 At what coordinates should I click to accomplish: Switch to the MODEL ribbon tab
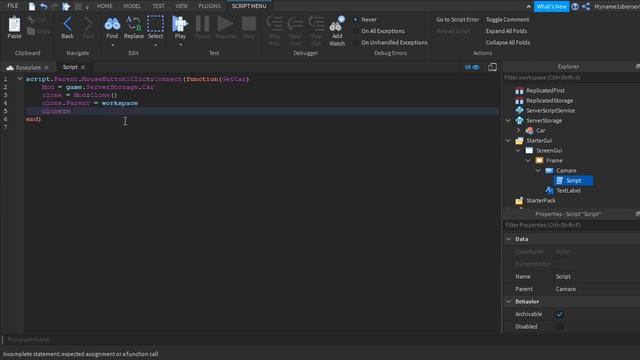[x=132, y=6]
